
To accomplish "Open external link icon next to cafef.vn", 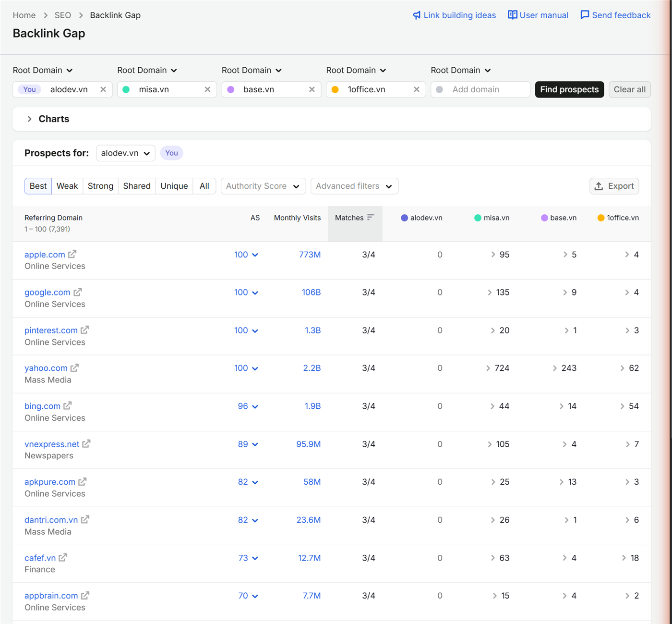I will pyautogui.click(x=63, y=558).
